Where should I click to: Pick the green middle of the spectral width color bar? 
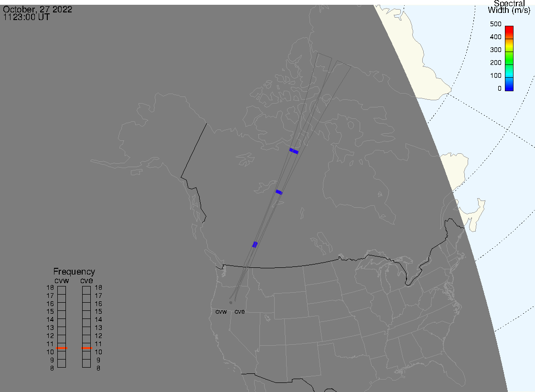(x=509, y=58)
